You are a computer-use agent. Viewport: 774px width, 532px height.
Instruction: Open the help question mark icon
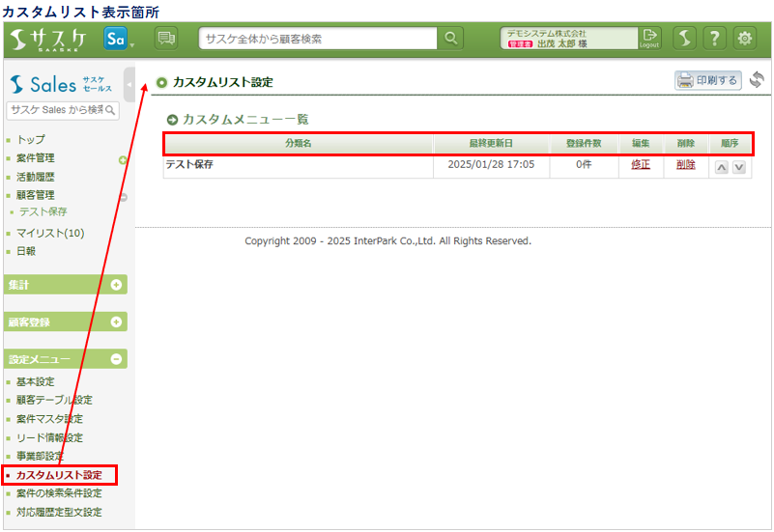714,39
